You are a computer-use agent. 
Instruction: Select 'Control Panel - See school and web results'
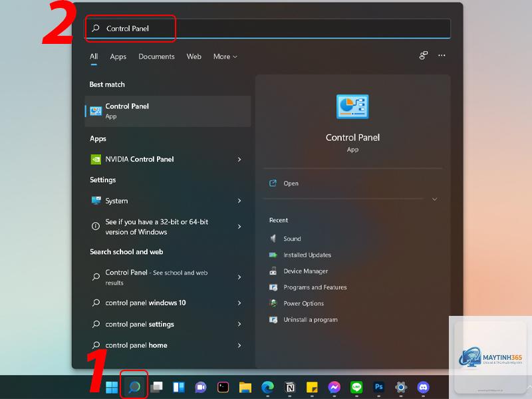tap(168, 277)
